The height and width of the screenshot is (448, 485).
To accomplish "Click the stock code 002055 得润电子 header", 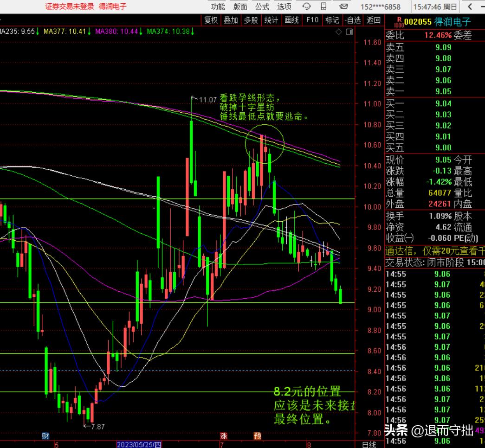I will (x=437, y=22).
